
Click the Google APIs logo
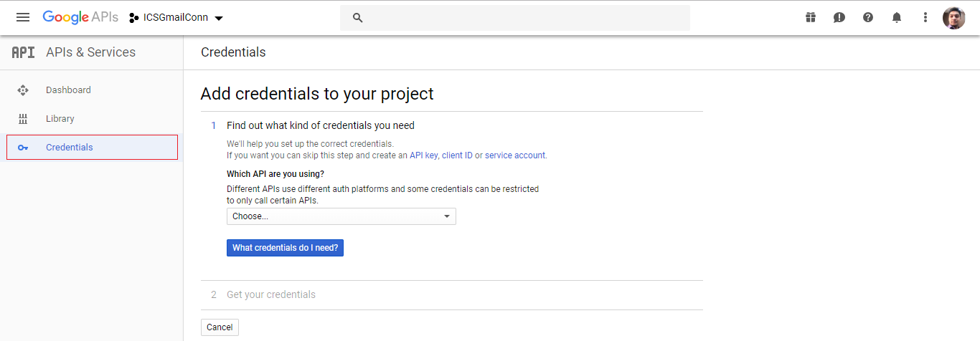click(x=80, y=18)
